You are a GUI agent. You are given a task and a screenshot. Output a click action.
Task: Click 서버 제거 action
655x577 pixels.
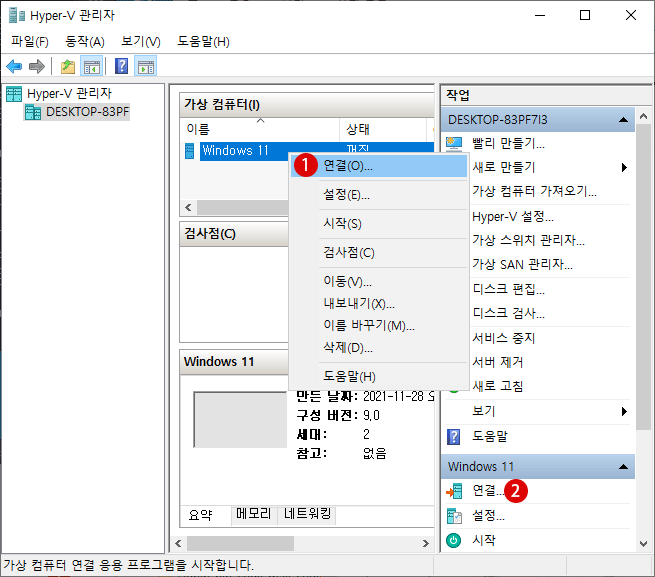(x=498, y=362)
